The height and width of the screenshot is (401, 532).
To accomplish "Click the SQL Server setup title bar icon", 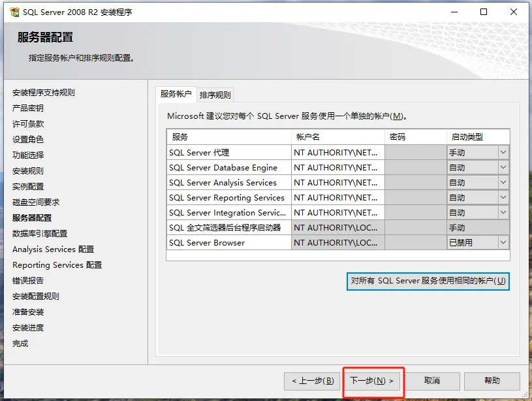I will coord(14,12).
